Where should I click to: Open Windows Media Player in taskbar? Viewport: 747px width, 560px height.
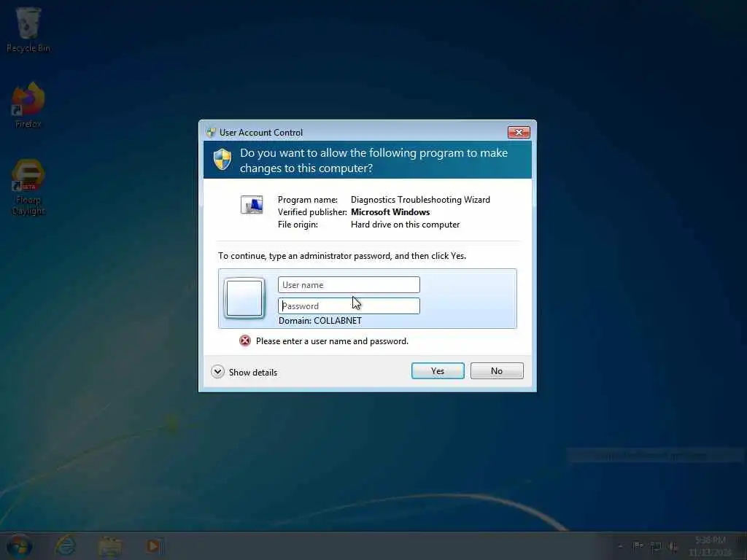pos(154,546)
